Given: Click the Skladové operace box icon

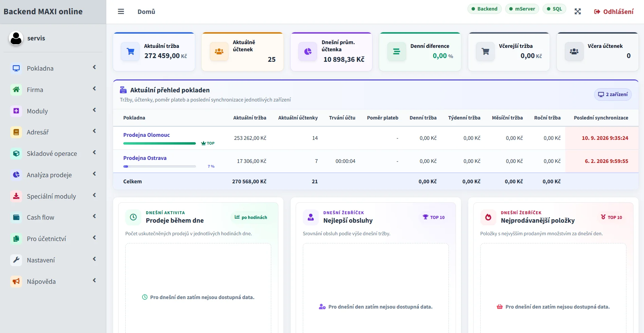Looking at the screenshot, I should (16, 153).
